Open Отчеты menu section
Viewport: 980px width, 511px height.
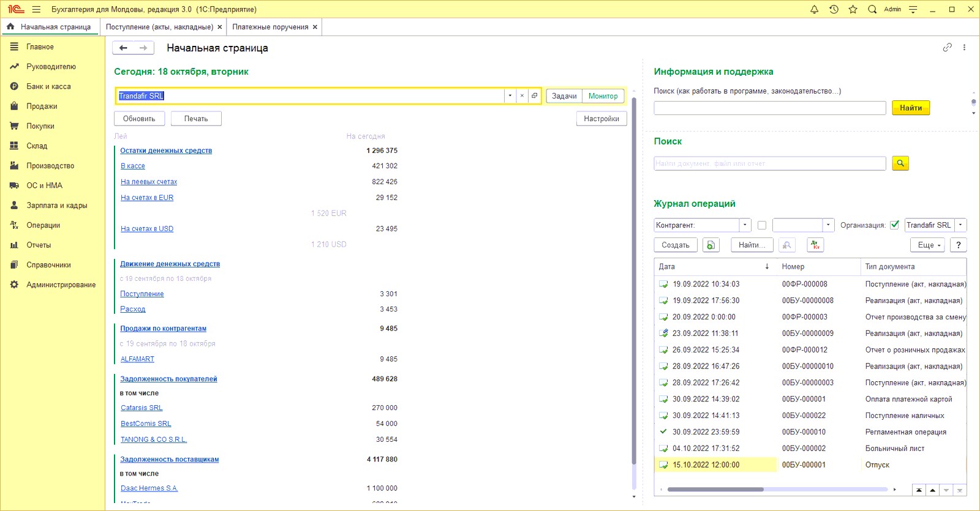tap(39, 245)
